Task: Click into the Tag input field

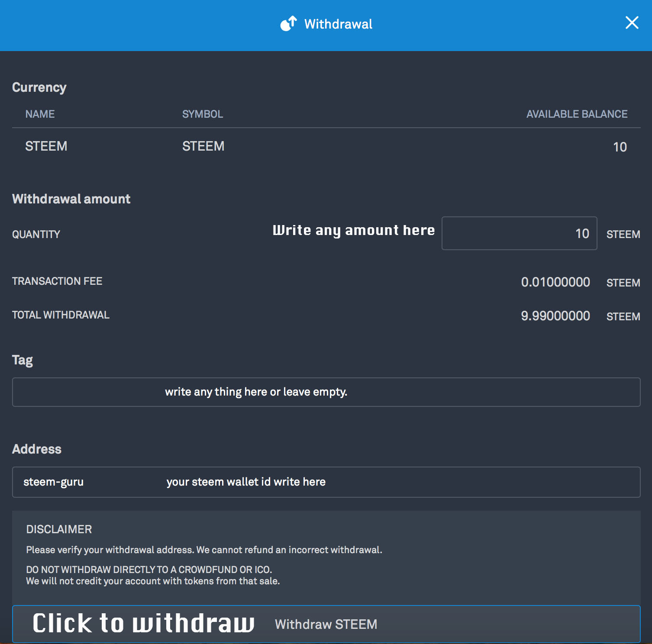Action: click(x=326, y=392)
